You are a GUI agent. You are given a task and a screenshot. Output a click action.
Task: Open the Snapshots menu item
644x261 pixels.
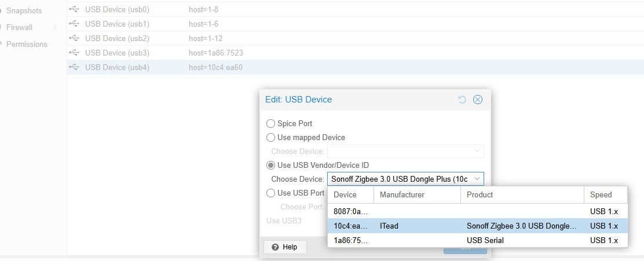pos(24,10)
